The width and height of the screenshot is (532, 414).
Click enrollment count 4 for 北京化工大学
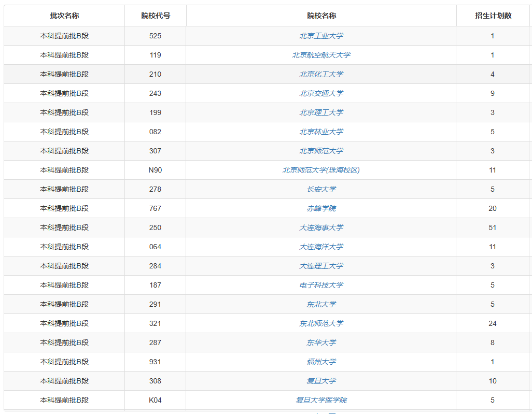(493, 74)
